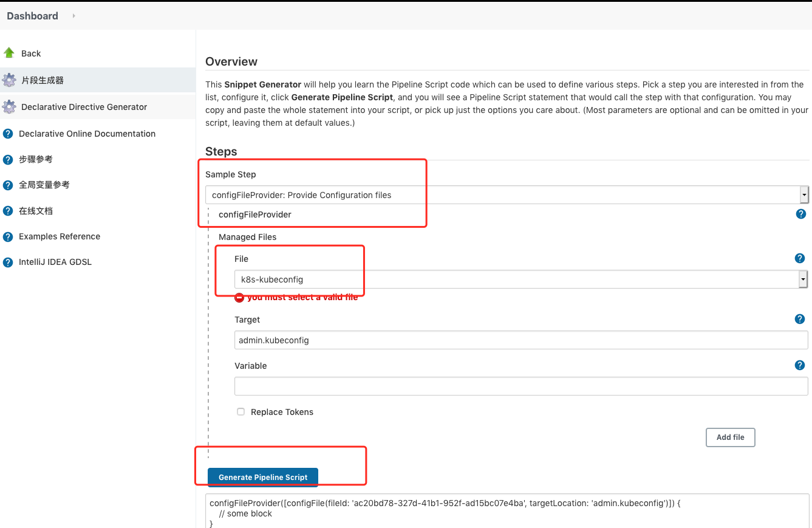Image resolution: width=812 pixels, height=528 pixels.
Task: Show help for the File field
Action: pyautogui.click(x=800, y=258)
